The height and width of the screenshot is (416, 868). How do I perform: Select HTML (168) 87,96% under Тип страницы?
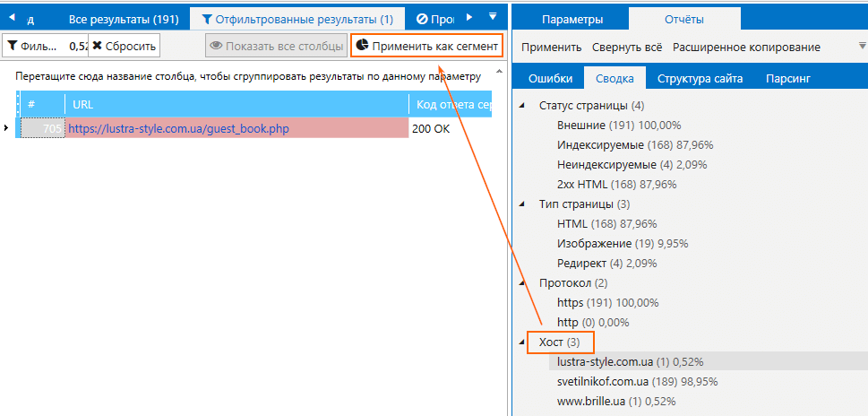607,224
